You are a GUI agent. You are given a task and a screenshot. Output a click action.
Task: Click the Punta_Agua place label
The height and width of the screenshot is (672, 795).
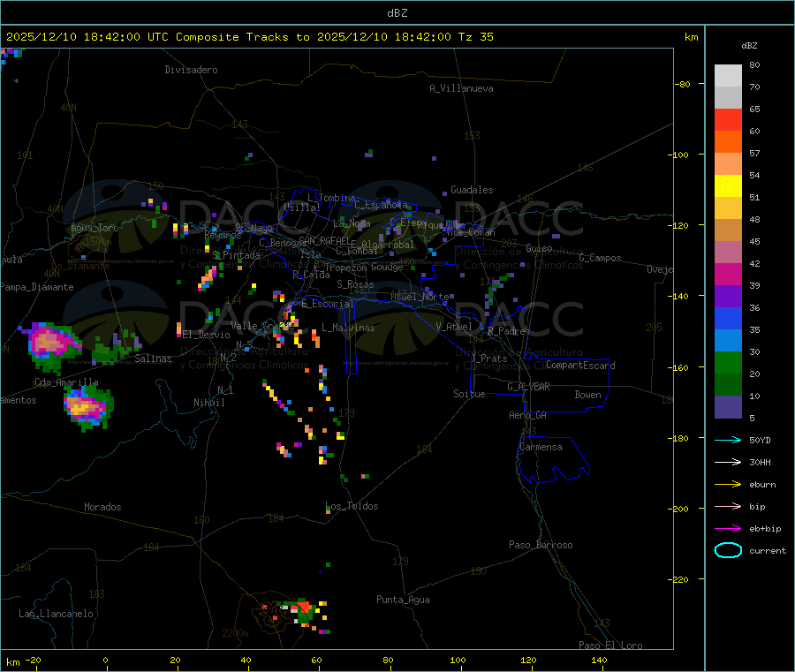(403, 600)
